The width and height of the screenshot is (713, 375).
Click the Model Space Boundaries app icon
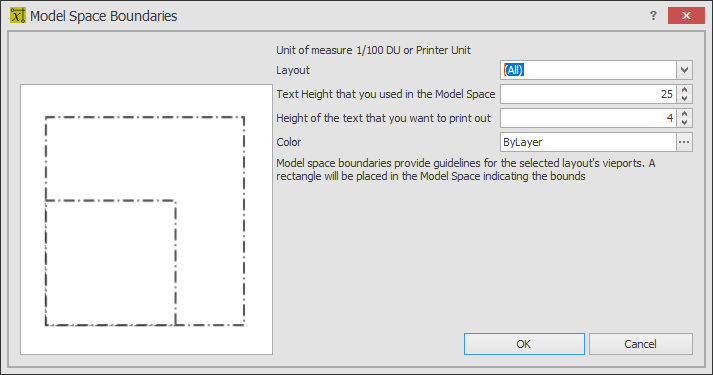(17, 15)
